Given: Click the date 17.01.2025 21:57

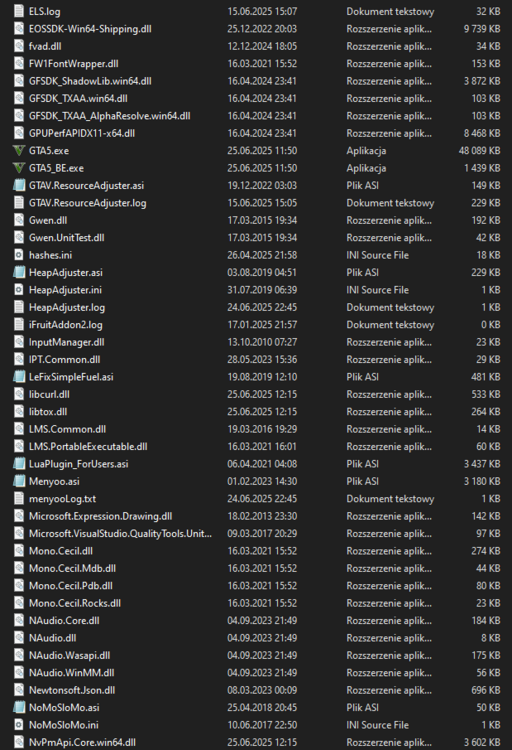Looking at the screenshot, I should (x=262, y=325).
